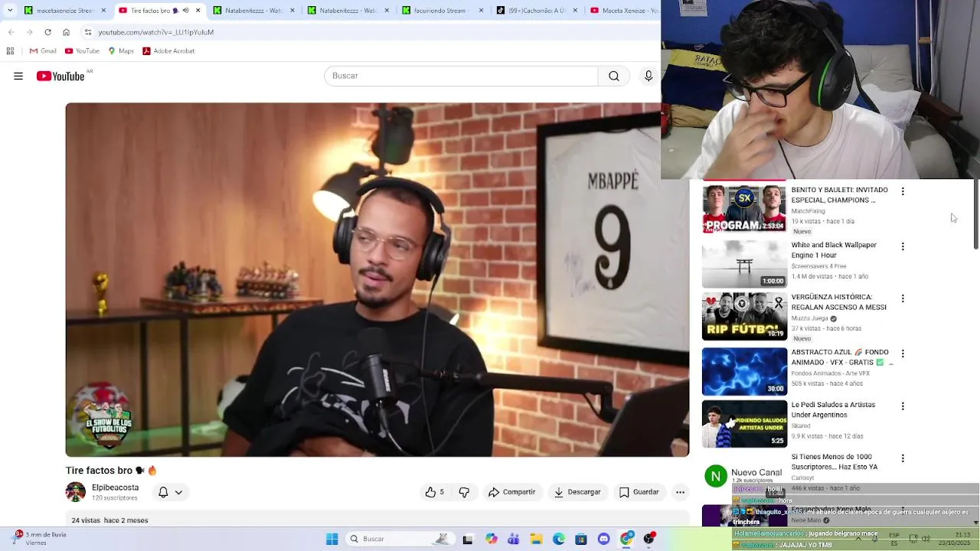Screen dimensions: 980x551
Task: Click the main video player
Action: [x=377, y=280]
